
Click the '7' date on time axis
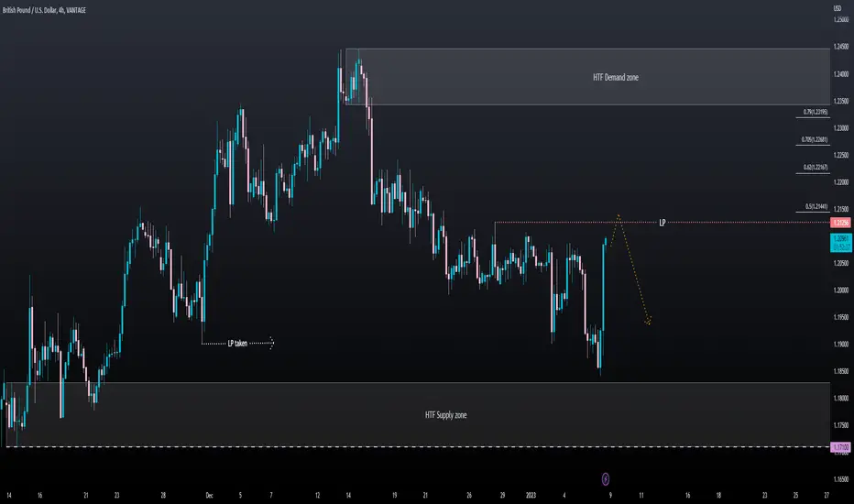pyautogui.click(x=270, y=495)
